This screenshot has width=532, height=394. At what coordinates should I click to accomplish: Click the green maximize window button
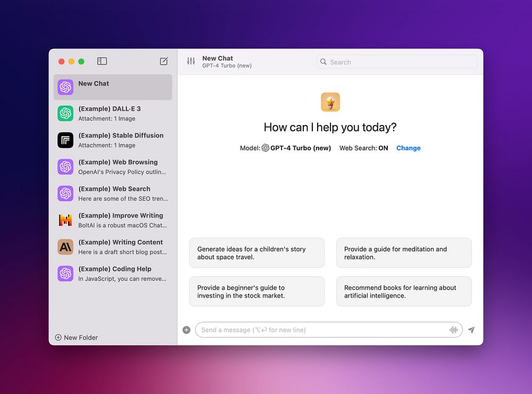(x=81, y=61)
